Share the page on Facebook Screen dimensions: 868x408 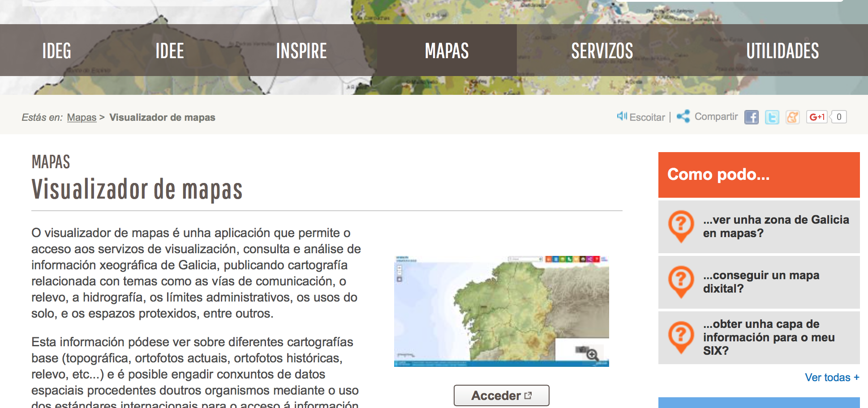coord(751,117)
